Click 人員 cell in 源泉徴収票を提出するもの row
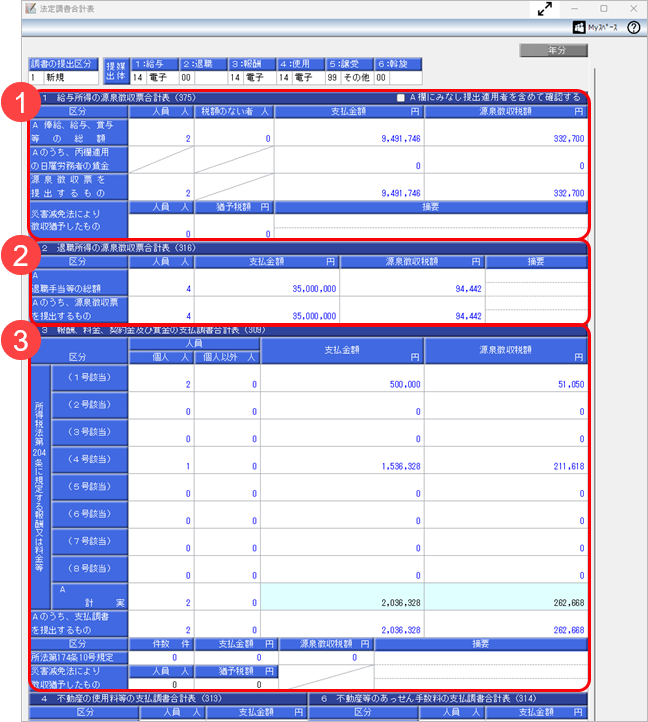Viewport: 648px width, 722px height. click(x=161, y=186)
